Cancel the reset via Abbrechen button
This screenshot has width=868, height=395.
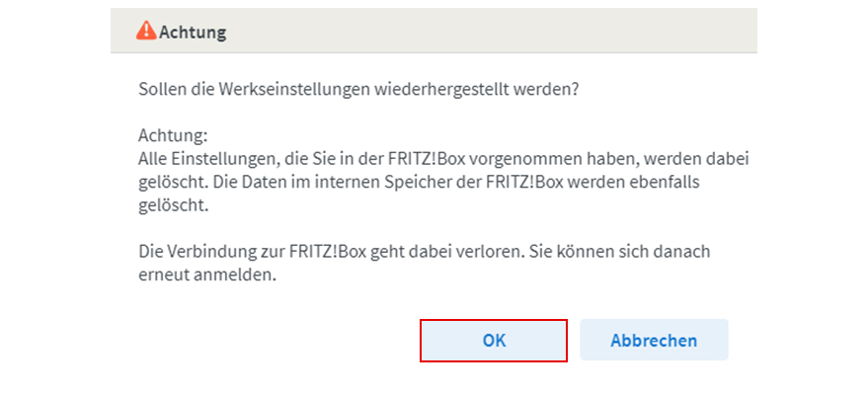tap(654, 341)
